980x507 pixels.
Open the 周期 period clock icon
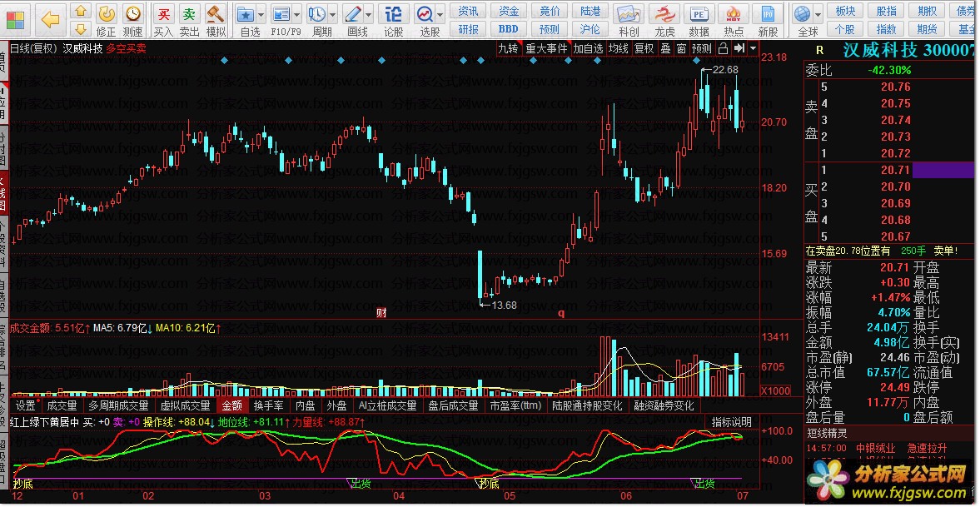click(317, 14)
